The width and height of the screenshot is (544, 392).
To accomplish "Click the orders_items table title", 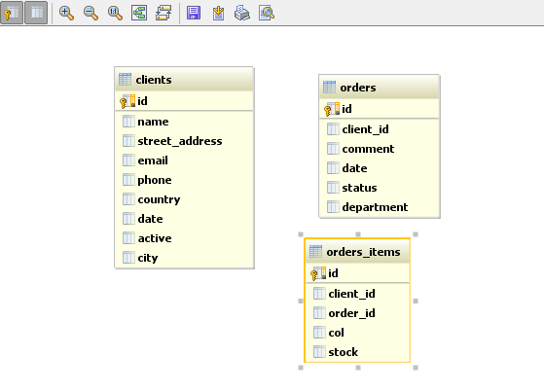I will 363,252.
